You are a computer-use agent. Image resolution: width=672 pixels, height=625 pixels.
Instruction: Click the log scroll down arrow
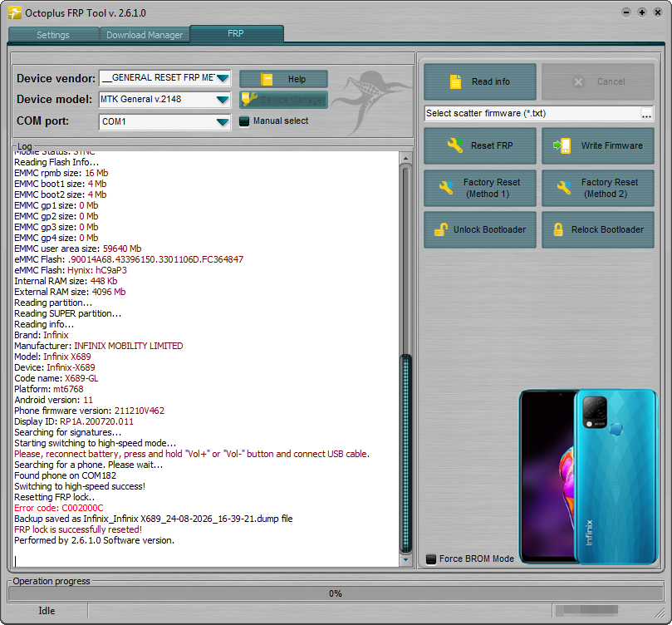[405, 560]
